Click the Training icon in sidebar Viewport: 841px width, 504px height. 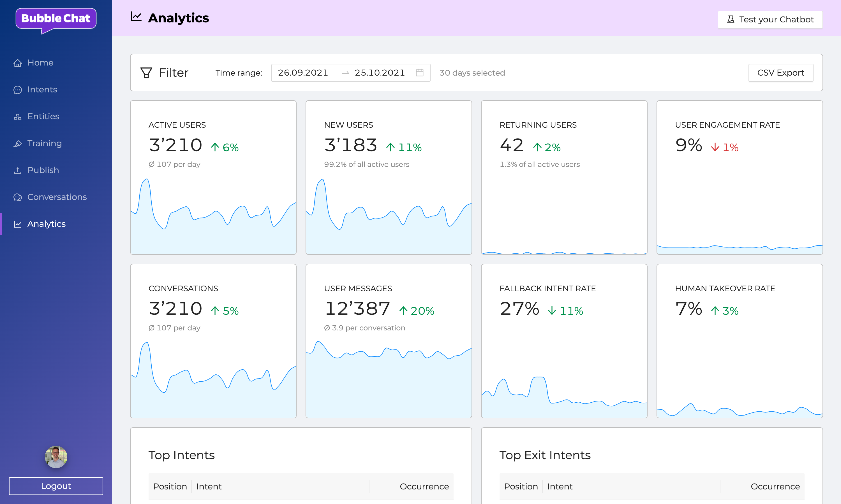(18, 144)
